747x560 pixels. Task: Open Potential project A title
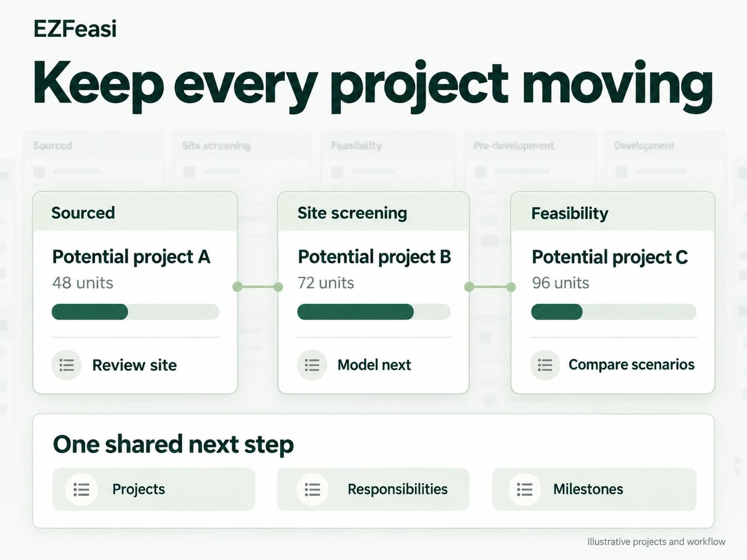click(131, 257)
